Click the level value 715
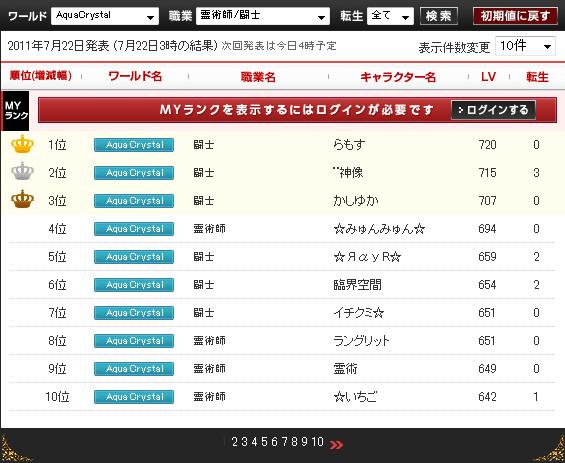Screen dimensions: 565x463 pos(488,173)
